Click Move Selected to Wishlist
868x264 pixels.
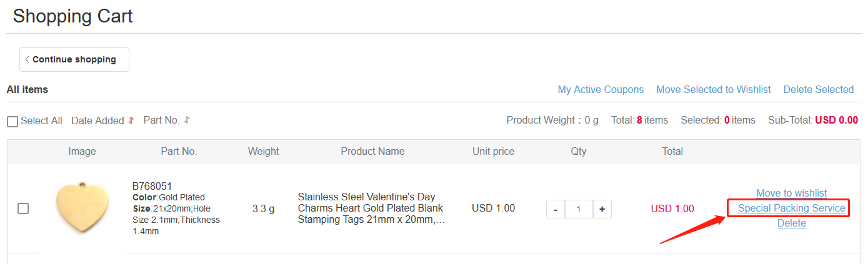tap(714, 90)
